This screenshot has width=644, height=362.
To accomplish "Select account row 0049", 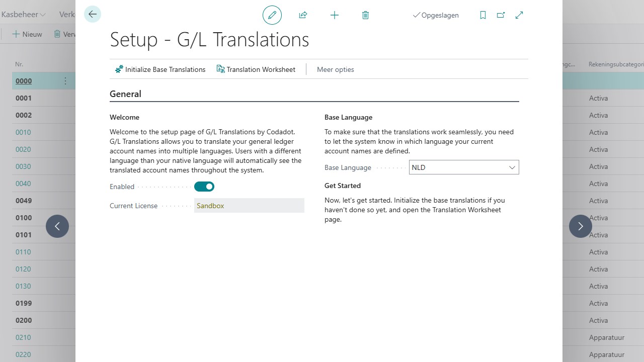I will coord(24,201).
